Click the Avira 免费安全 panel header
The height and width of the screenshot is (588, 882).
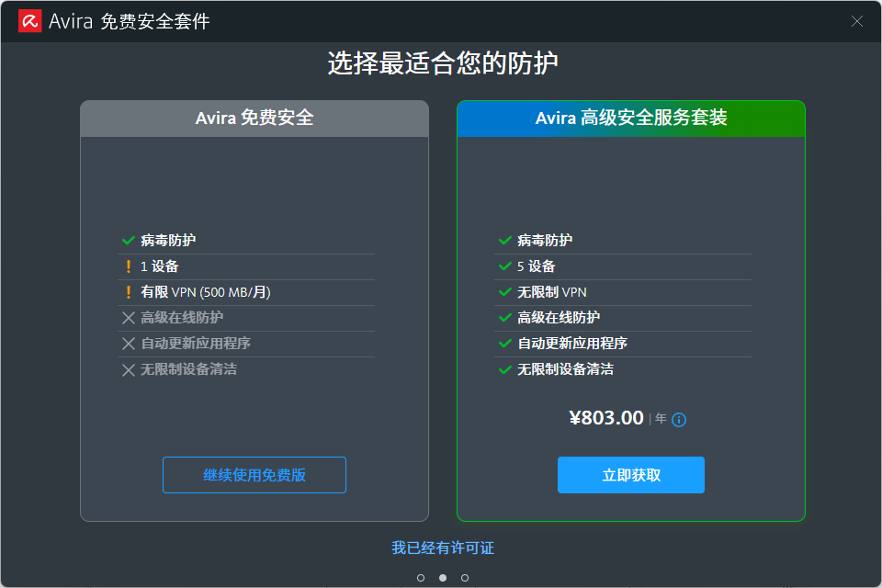(x=254, y=119)
